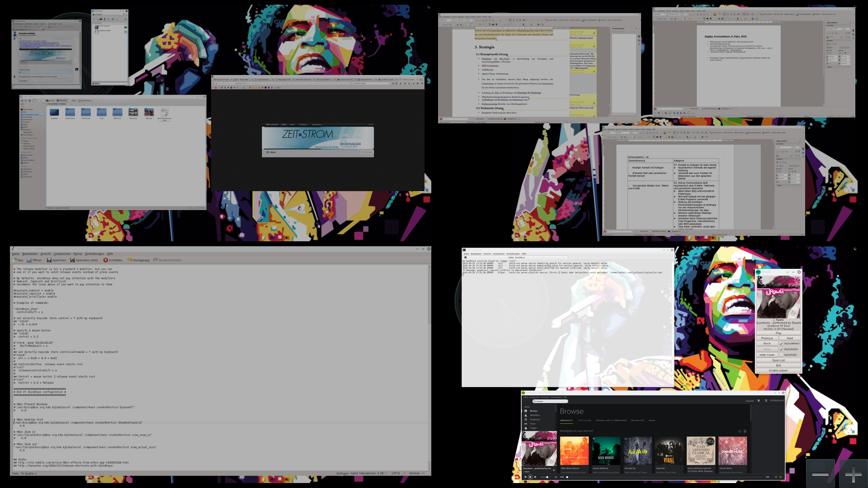Click Suchen binoculars icon in Dolphin
The width and height of the screenshot is (868, 488).
tap(47, 100)
